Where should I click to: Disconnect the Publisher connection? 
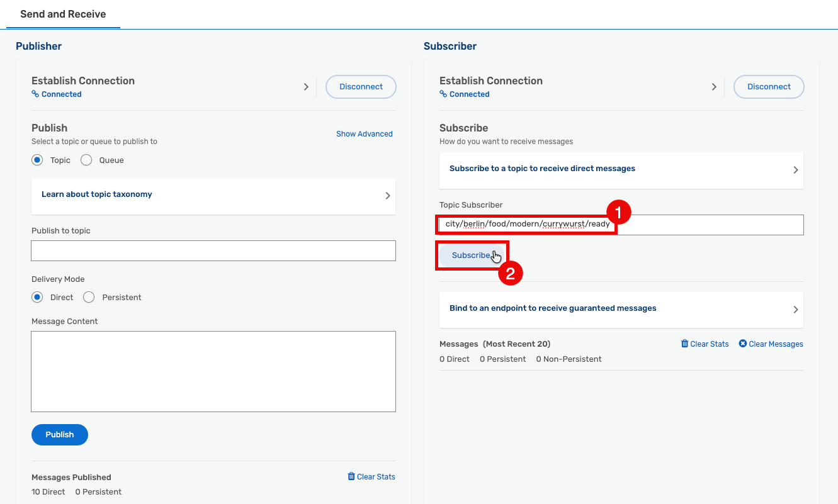pyautogui.click(x=361, y=87)
